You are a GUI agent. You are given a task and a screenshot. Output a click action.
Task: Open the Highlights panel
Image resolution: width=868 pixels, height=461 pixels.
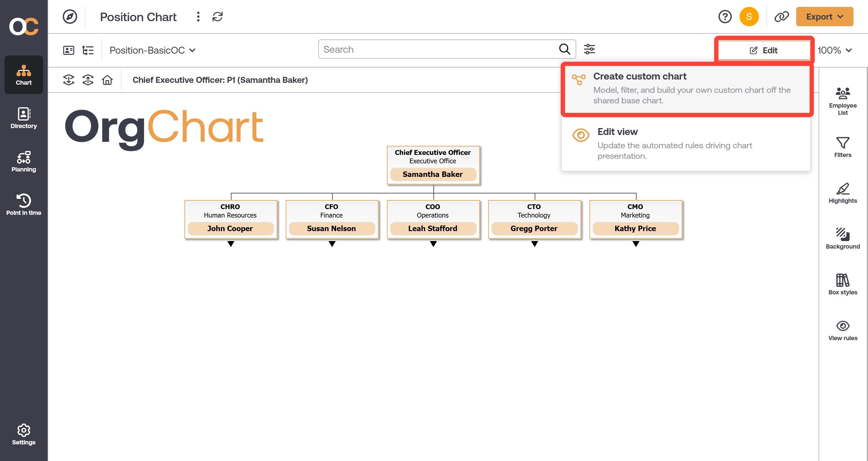[843, 193]
